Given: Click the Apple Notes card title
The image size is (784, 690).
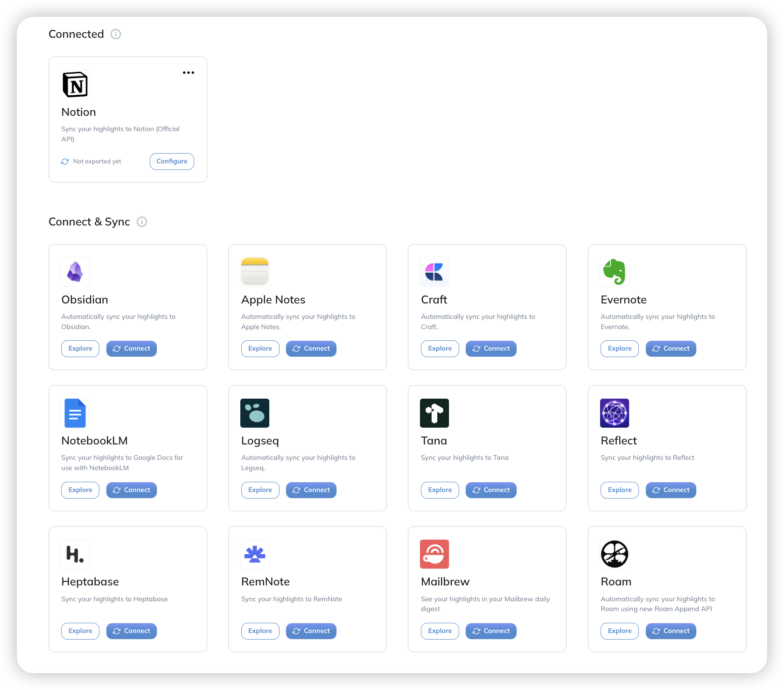Looking at the screenshot, I should tap(273, 300).
